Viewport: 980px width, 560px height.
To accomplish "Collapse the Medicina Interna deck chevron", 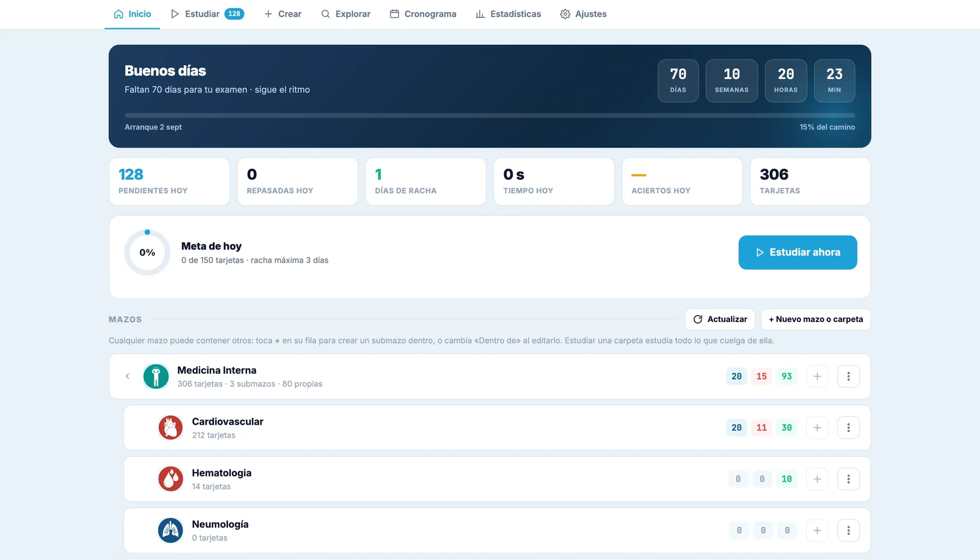I will (x=127, y=376).
